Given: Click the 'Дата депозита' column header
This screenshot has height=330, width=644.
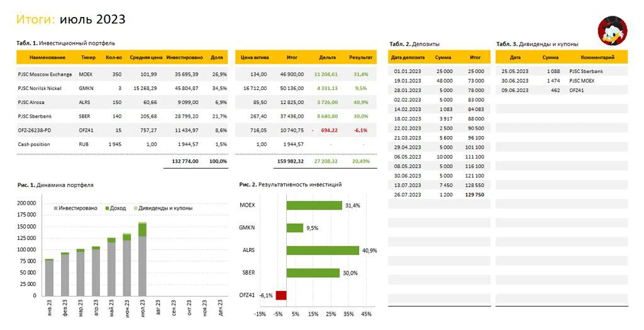Looking at the screenshot, I should coord(408,57).
